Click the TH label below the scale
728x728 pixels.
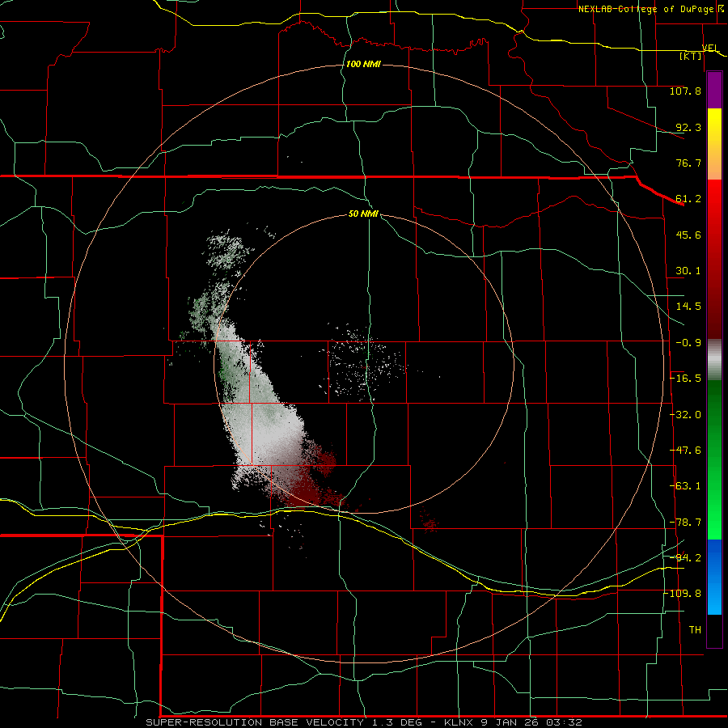695,630
